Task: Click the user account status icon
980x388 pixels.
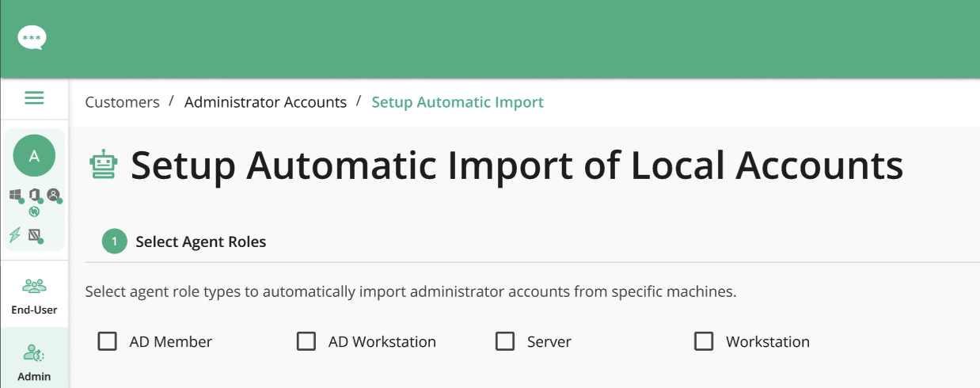Action: coord(54,195)
